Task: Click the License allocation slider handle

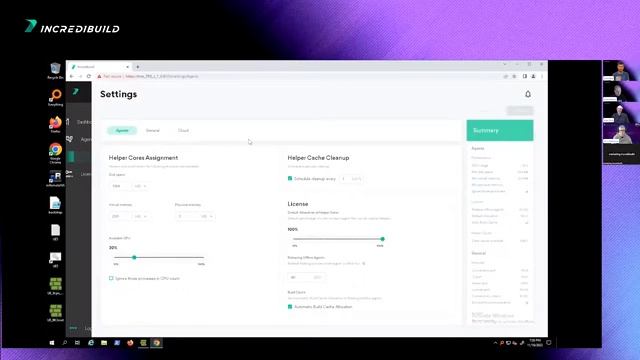Action: tap(382, 239)
